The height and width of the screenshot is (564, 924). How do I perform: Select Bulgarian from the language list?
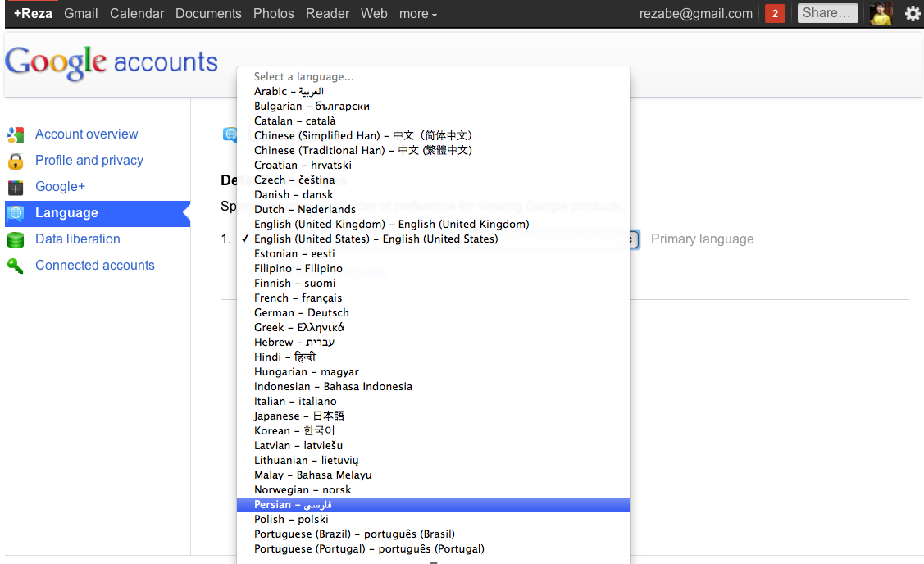tap(433, 106)
